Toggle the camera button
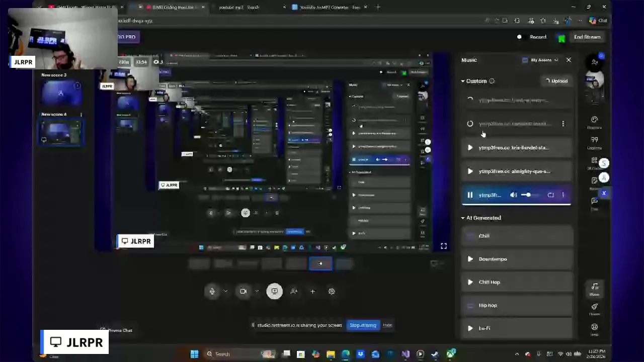The image size is (644, 362). pos(244,291)
